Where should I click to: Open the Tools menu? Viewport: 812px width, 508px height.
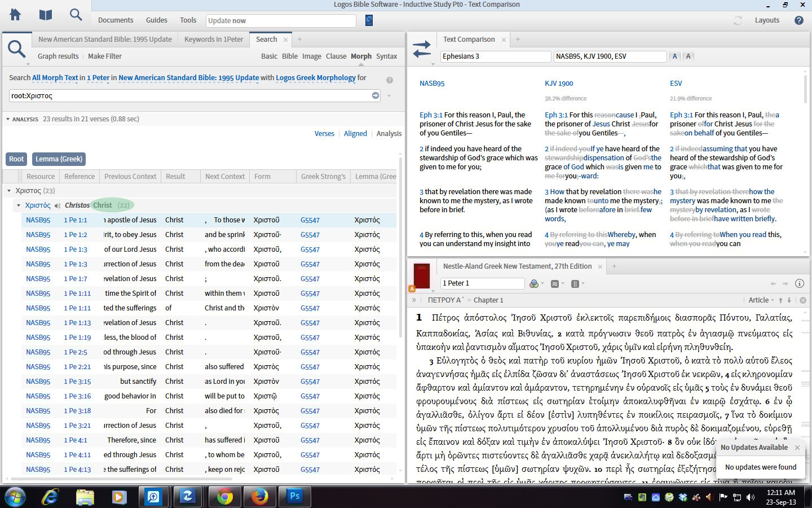coord(188,20)
